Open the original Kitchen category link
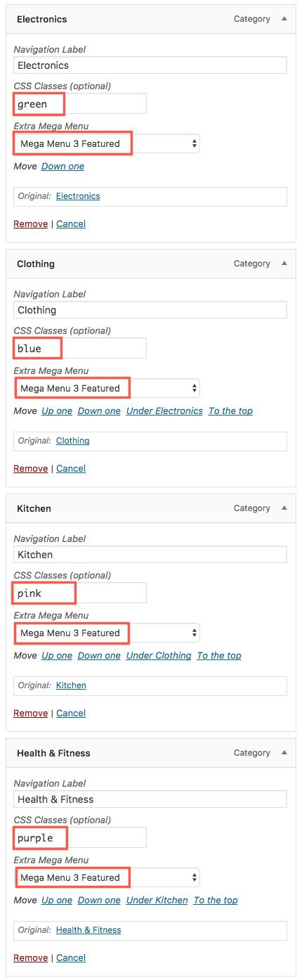The height and width of the screenshot is (980, 304). [x=71, y=685]
